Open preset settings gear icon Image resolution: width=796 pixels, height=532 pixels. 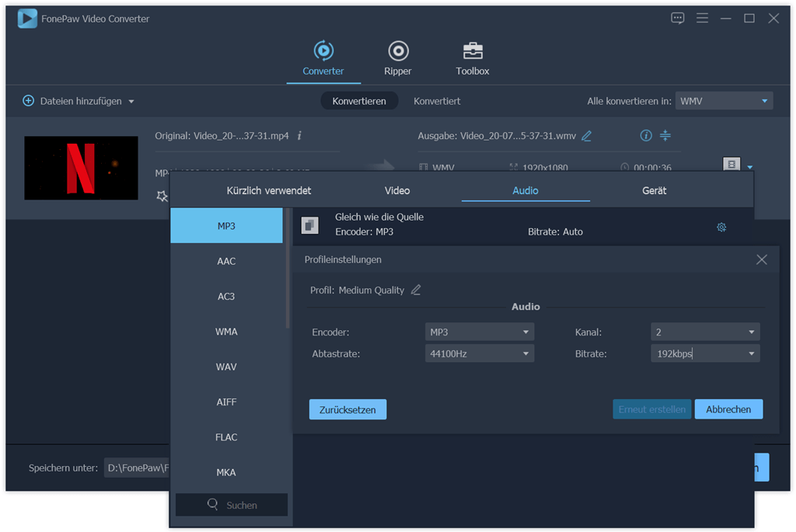[721, 228]
